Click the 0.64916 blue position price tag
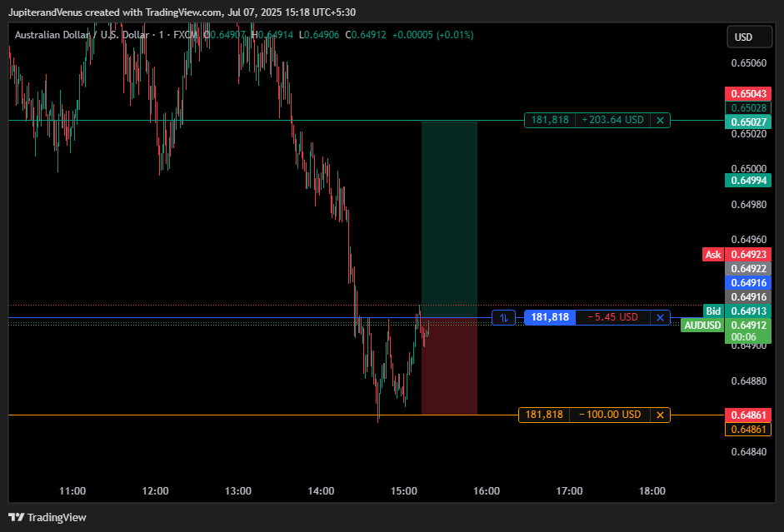The image size is (784, 532). pyautogui.click(x=748, y=283)
